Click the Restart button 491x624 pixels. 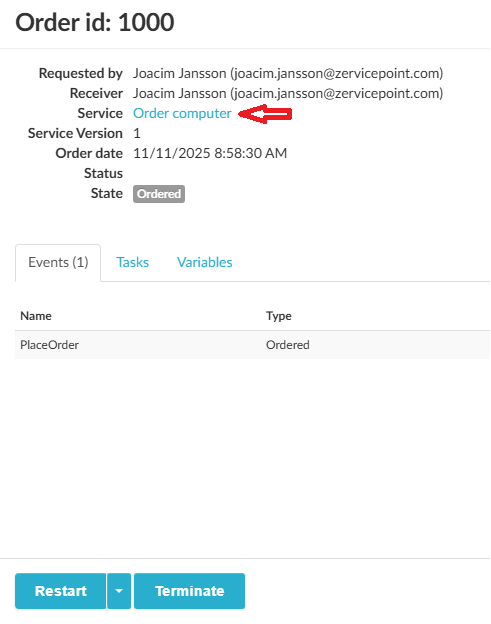60,591
